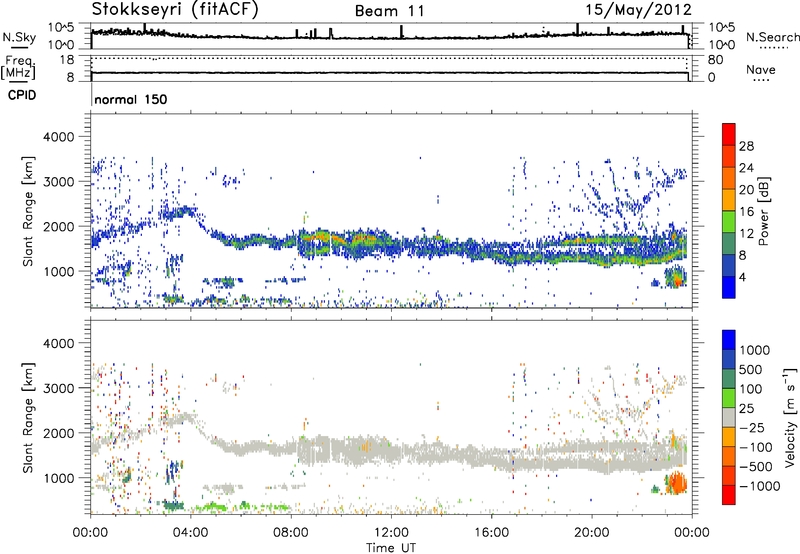Image resolution: width=800 pixels, height=554 pixels.
Task: Click "4000" on the velocity panel range axis
Action: click(x=58, y=343)
